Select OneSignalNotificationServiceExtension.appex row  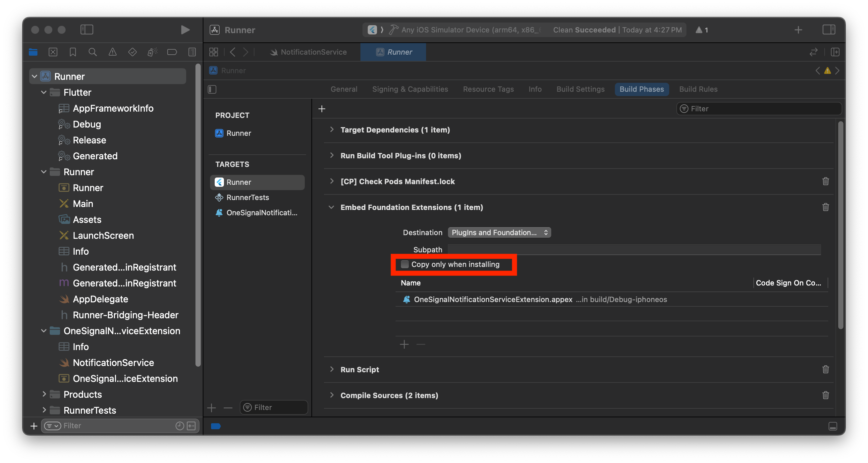pyautogui.click(x=612, y=299)
